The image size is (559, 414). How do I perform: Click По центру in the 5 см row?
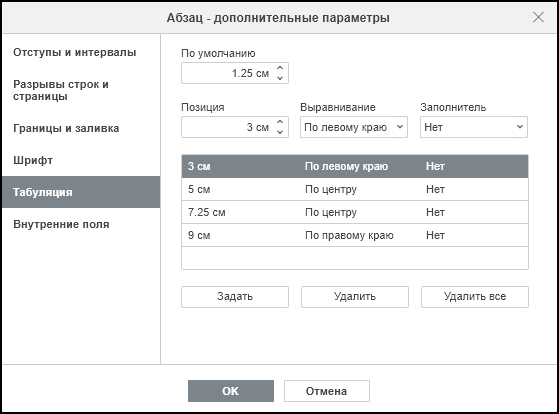pyautogui.click(x=330, y=189)
